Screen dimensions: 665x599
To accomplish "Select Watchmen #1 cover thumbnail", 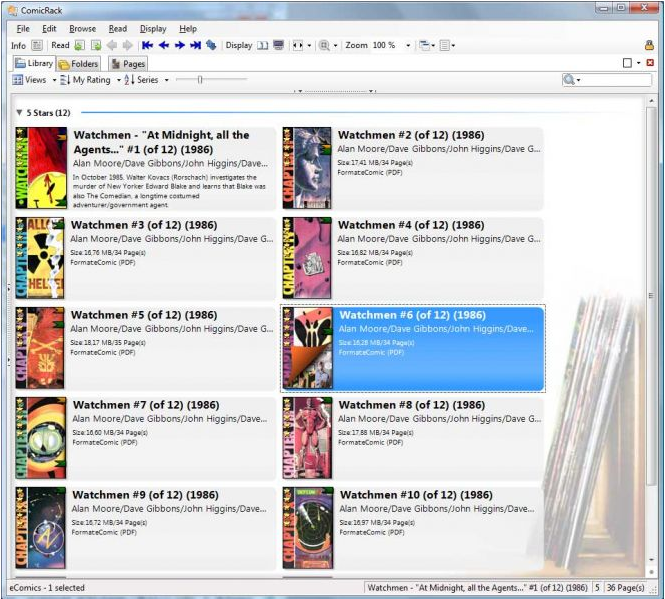I will [x=41, y=168].
